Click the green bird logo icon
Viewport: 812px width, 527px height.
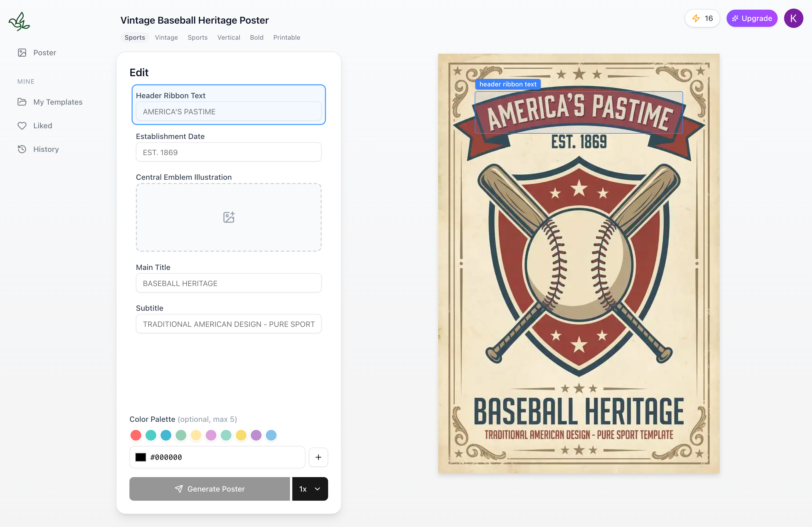19,22
